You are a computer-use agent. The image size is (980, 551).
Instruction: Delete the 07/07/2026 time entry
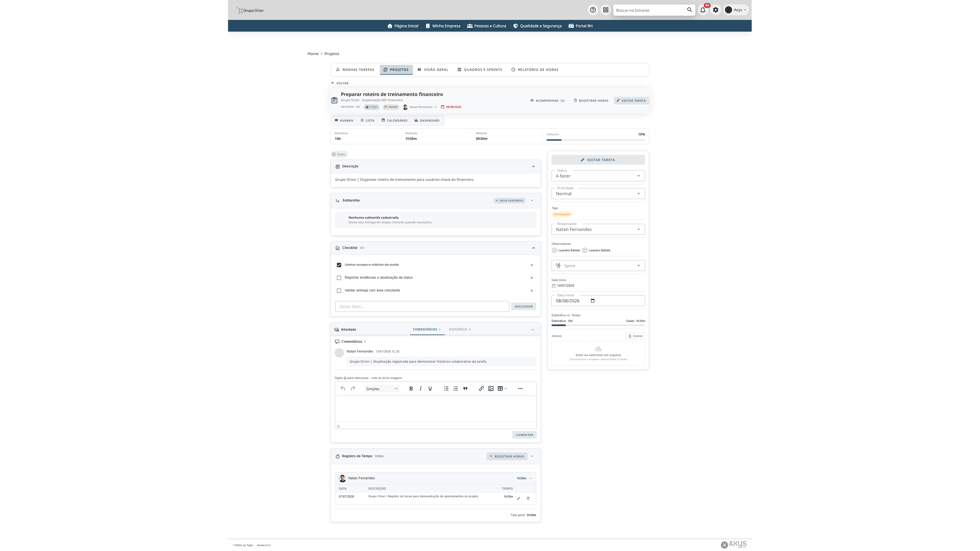point(528,498)
